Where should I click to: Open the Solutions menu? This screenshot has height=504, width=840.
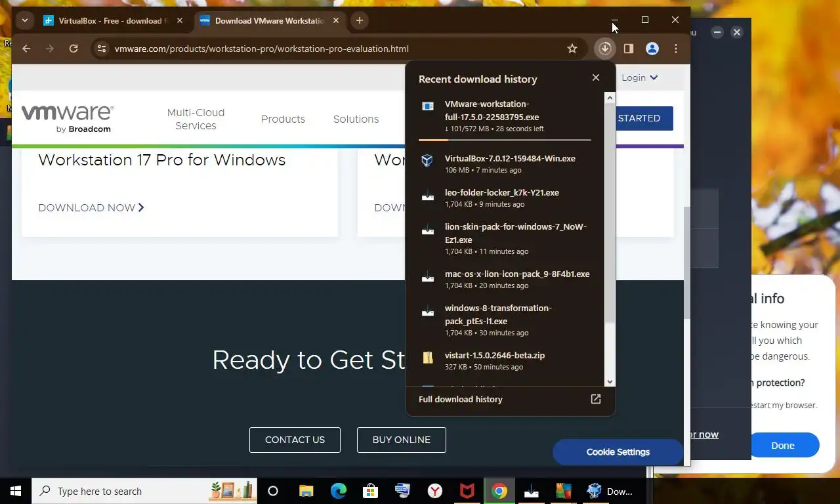click(356, 119)
